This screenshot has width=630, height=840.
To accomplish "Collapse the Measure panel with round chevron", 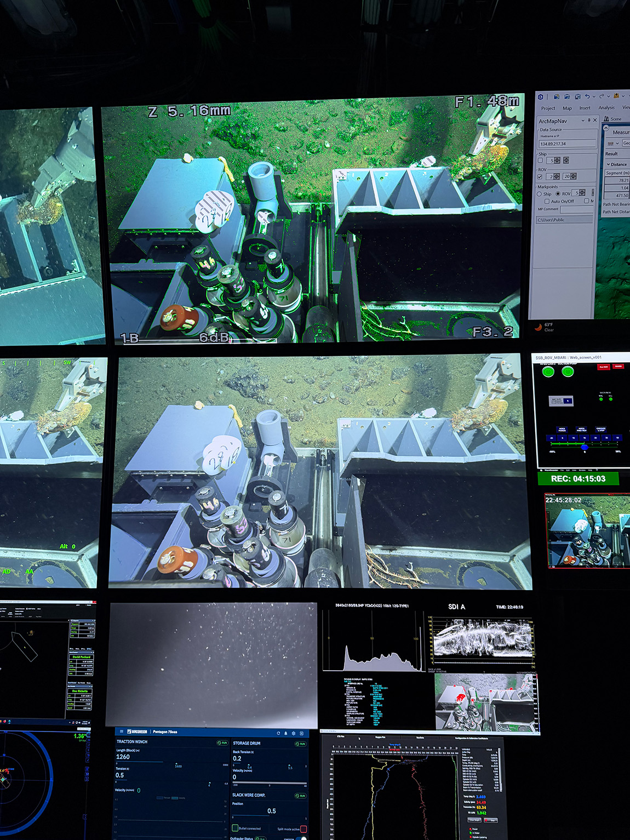I will coord(606,128).
